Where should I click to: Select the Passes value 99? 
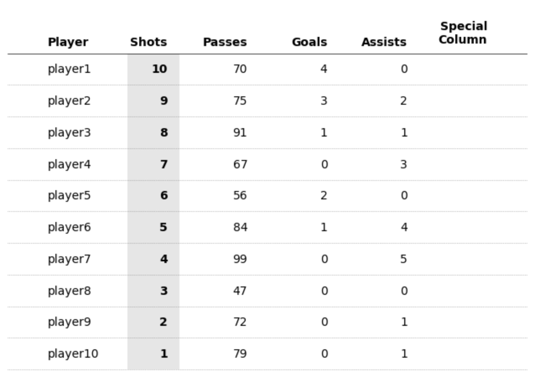[x=240, y=259]
